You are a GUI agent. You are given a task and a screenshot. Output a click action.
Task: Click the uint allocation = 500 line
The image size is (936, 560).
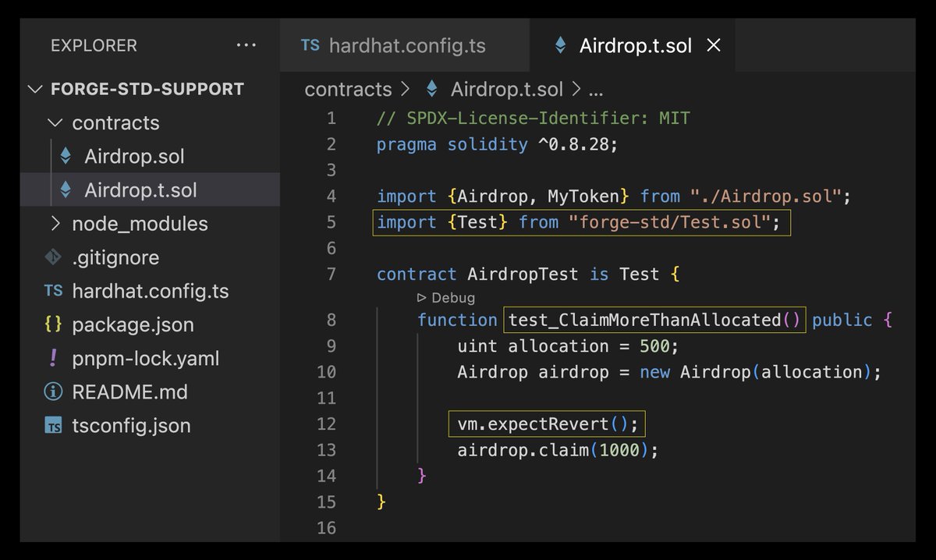[569, 346]
